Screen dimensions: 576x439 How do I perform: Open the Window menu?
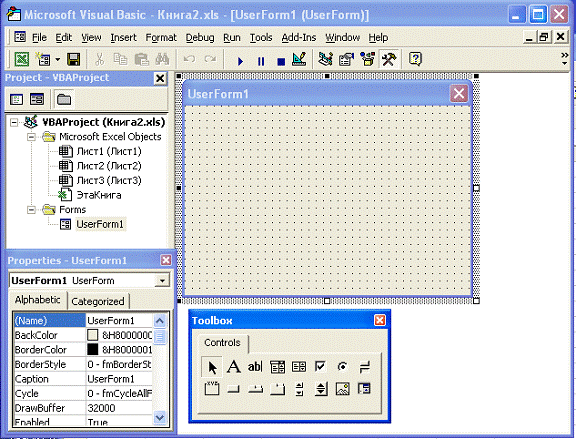tap(342, 37)
